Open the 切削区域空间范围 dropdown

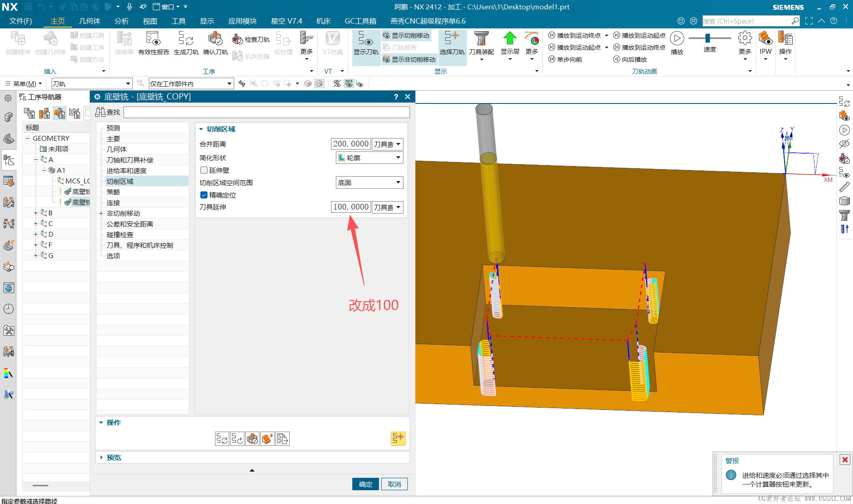[369, 183]
